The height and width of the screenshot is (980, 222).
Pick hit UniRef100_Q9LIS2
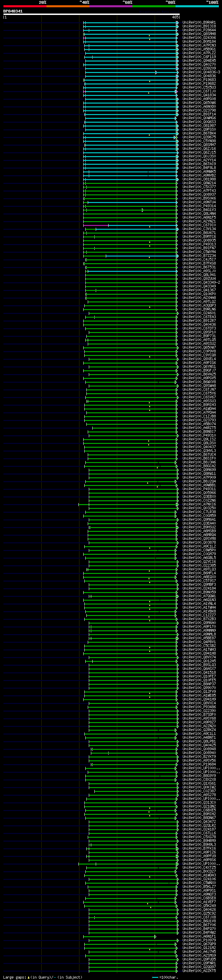click(199, 439)
